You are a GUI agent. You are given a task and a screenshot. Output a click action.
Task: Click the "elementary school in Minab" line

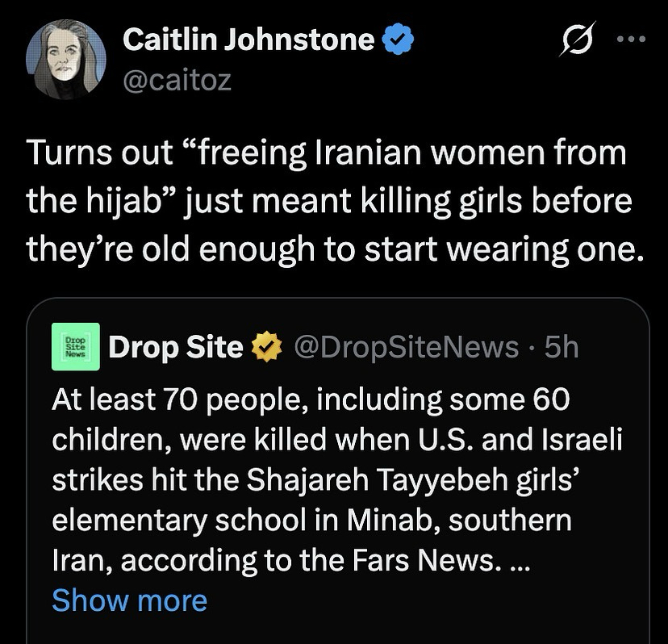click(311, 520)
